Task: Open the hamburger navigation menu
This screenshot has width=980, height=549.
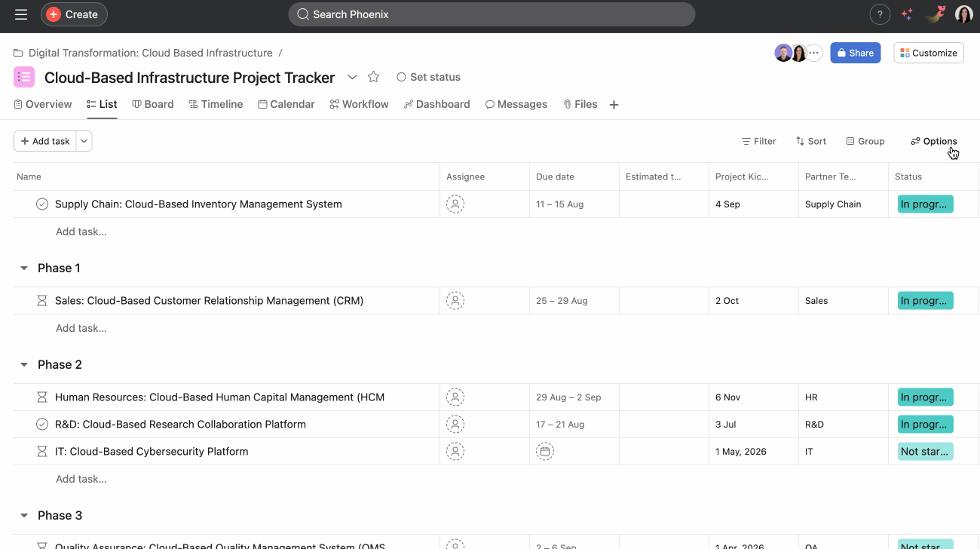Action: pos(21,14)
